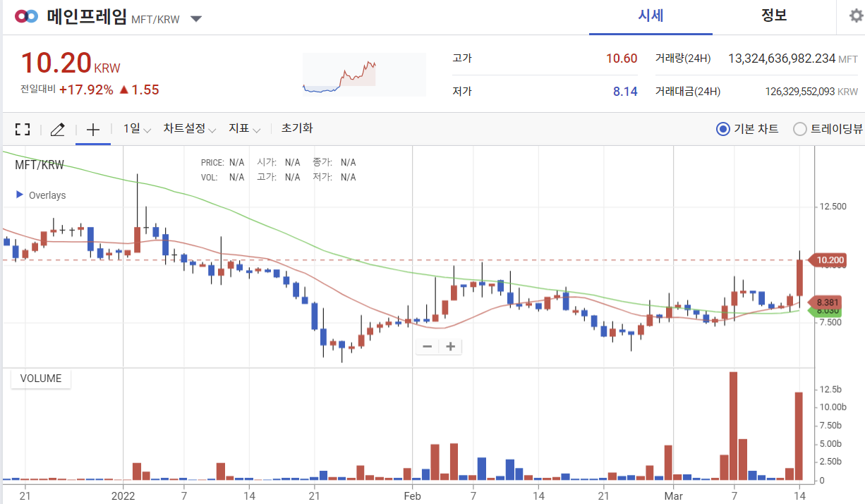Screen dimensions: 865x504
Task: Click the 10.200 current price marker
Action: (x=830, y=260)
